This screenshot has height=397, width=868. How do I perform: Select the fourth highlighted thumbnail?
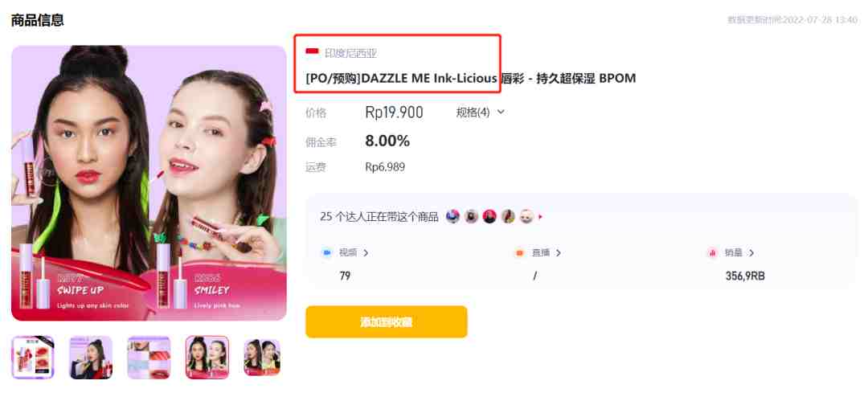click(x=207, y=358)
